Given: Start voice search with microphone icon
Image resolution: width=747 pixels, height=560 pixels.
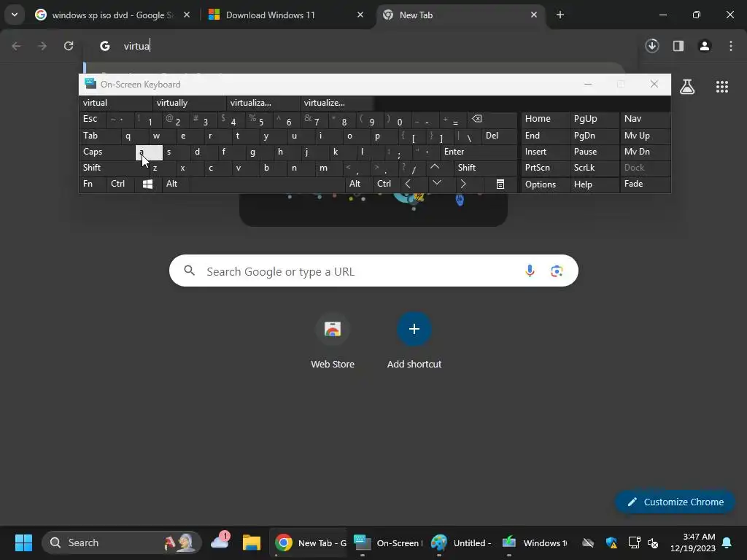Looking at the screenshot, I should click(x=530, y=271).
